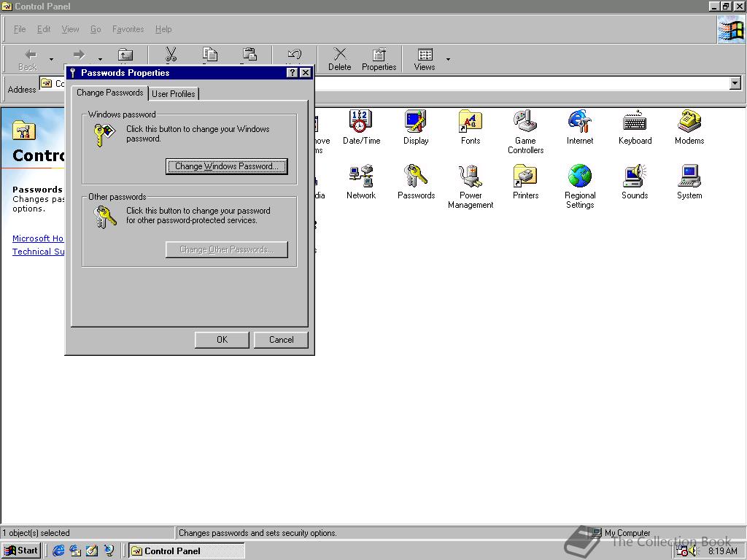Open the Printers folder icon

[525, 182]
